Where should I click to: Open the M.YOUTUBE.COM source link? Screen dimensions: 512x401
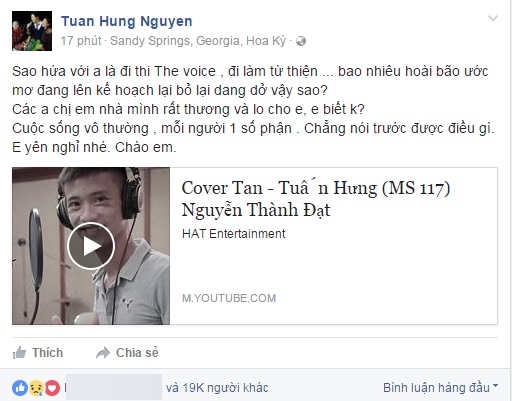coord(229,298)
